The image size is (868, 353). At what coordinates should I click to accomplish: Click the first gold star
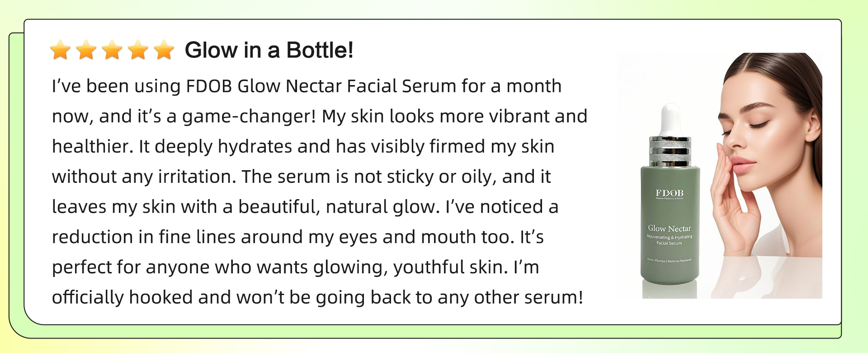coord(60,50)
